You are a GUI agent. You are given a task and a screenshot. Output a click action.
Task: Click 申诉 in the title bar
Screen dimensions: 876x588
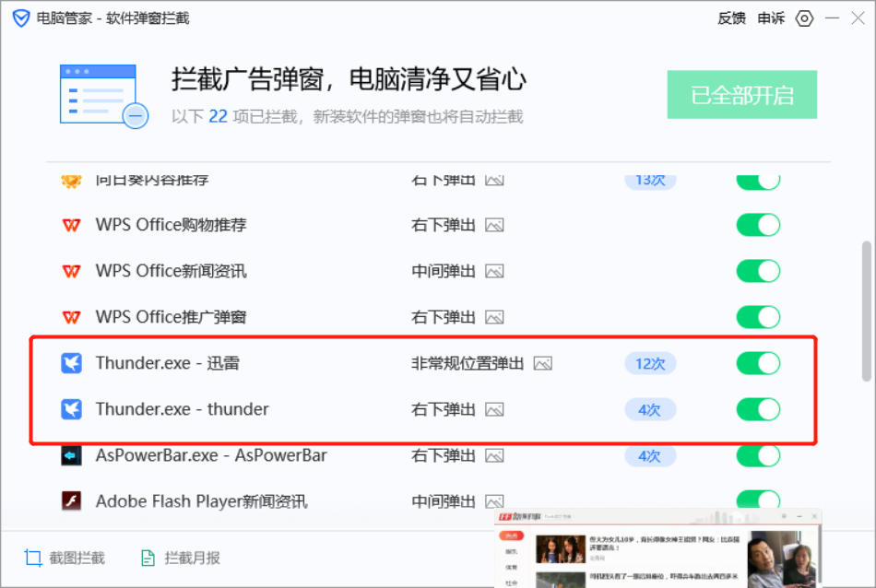point(770,18)
